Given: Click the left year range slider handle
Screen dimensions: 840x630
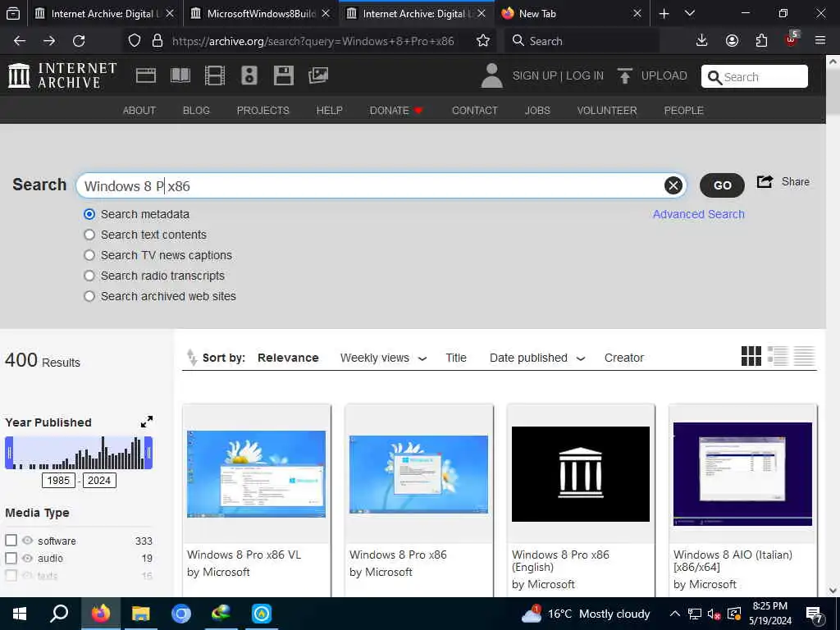Looking at the screenshot, I should pos(9,453).
